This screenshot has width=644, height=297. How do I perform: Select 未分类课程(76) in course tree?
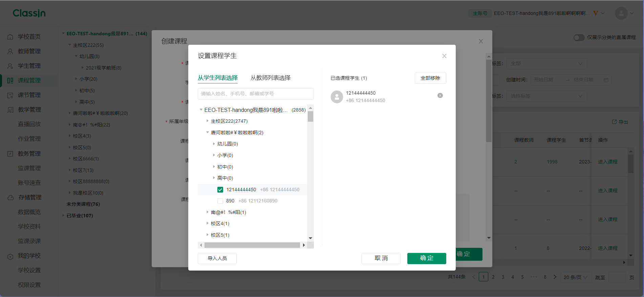[83, 204]
